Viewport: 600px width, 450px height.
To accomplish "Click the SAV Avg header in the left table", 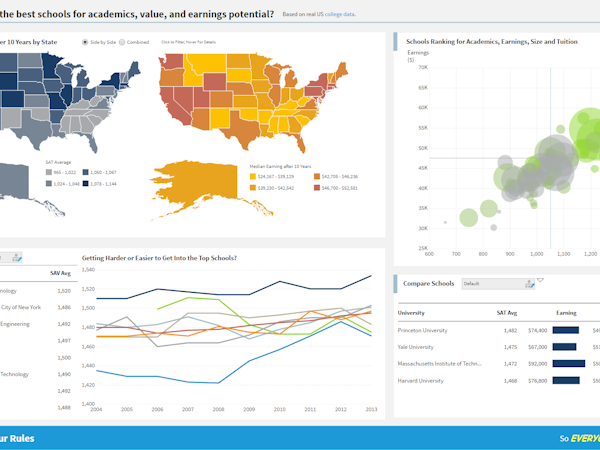I will 60,273.
